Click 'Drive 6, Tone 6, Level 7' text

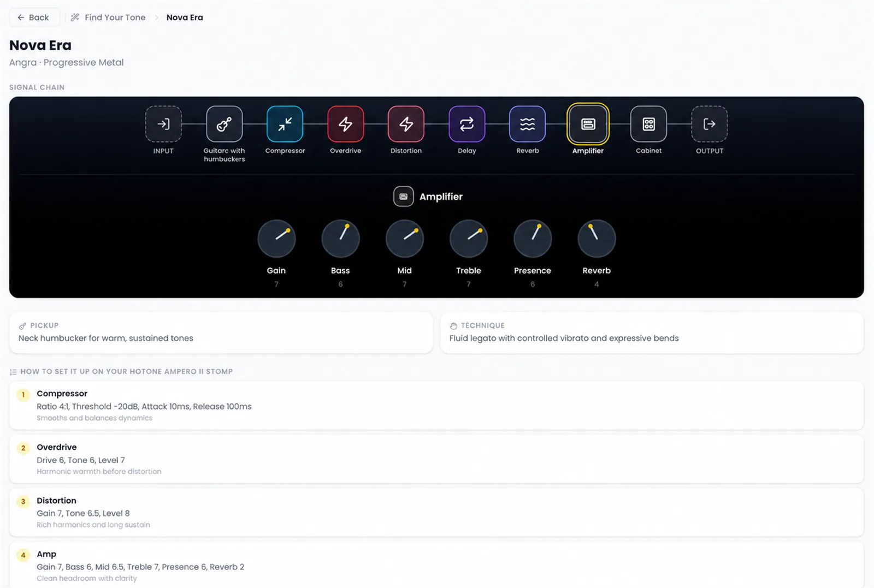[81, 460]
